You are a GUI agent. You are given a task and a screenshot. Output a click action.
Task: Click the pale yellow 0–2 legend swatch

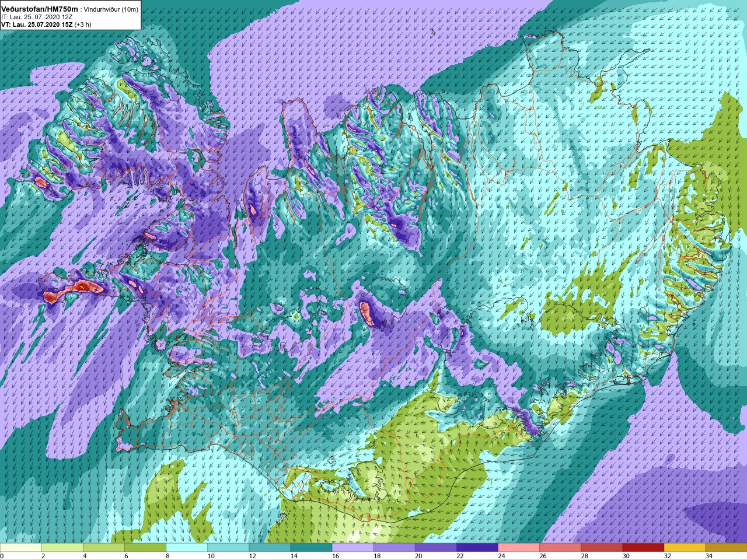pos(21,548)
